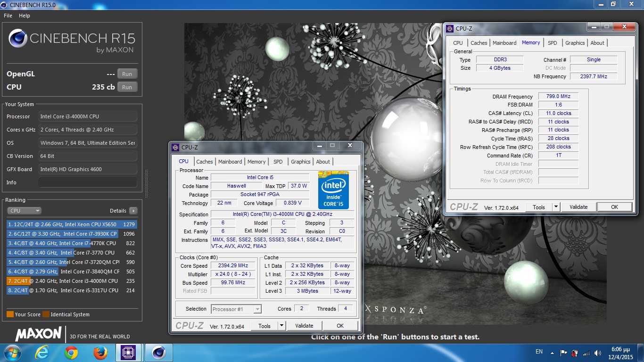This screenshot has width=644, height=362.
Task: Open the CPU ranking type dropdown
Action: [25, 211]
